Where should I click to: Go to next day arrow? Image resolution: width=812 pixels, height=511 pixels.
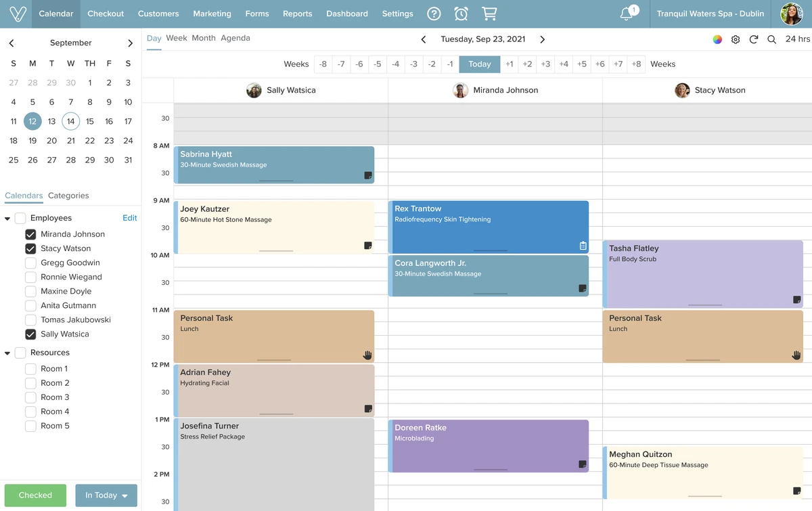[x=542, y=39]
